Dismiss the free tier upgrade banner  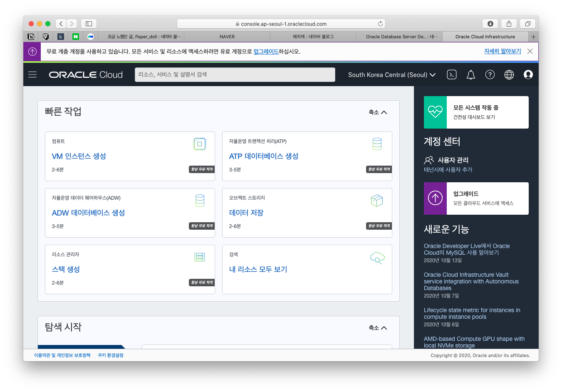[x=530, y=51]
